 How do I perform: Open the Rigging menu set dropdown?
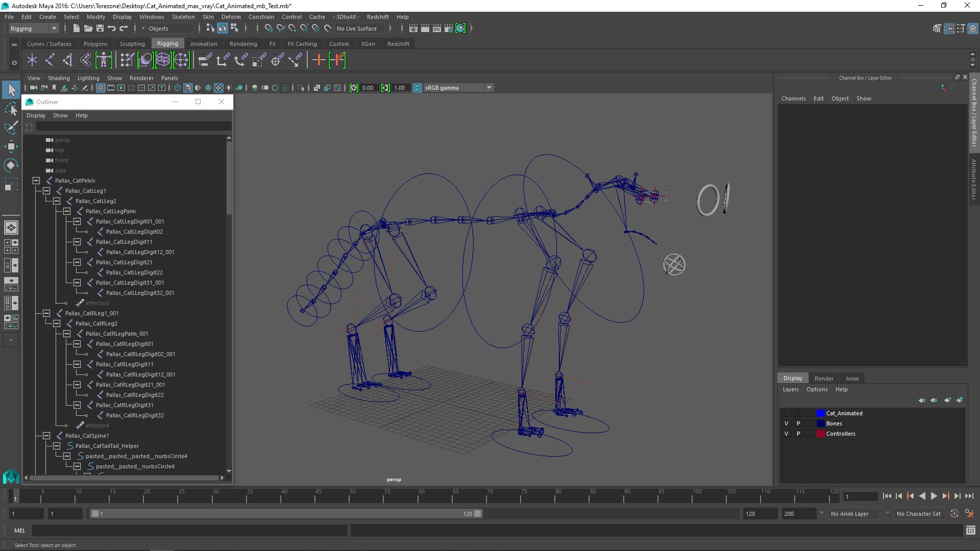tap(34, 29)
